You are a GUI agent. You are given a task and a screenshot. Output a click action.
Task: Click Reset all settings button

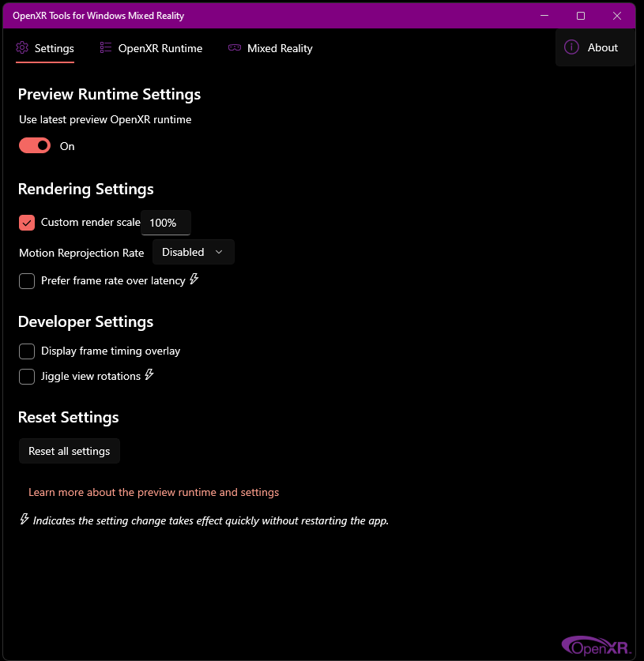(70, 451)
